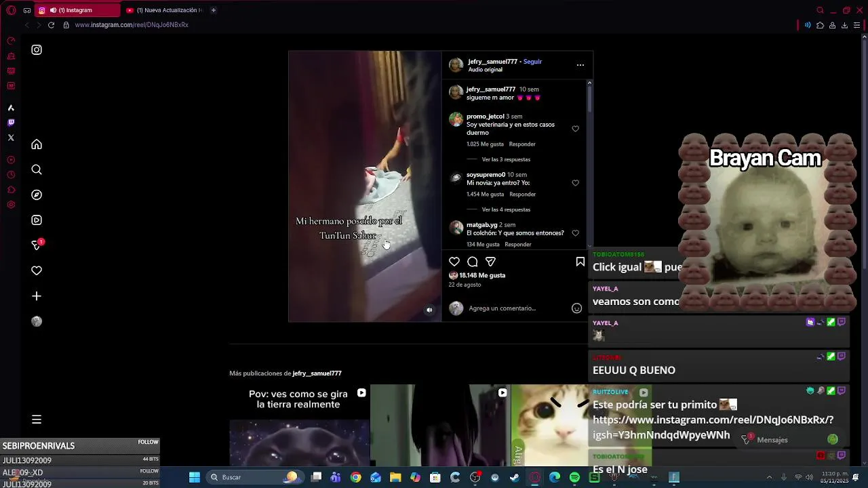The height and width of the screenshot is (488, 868).
Task: Open browser extensions puzzle icon
Action: tap(820, 25)
